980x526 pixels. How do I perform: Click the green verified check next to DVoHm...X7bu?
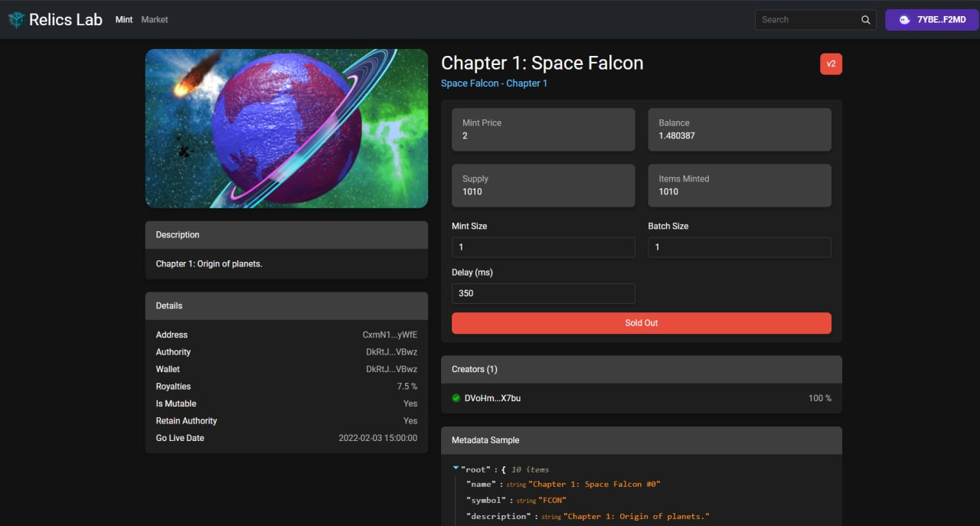click(x=456, y=398)
